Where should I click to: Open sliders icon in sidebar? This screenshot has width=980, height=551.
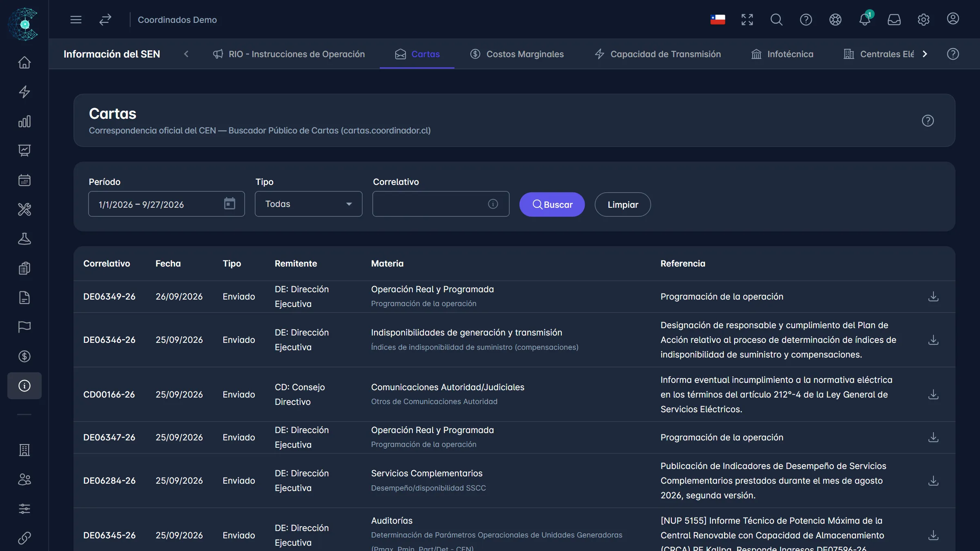[x=24, y=509]
